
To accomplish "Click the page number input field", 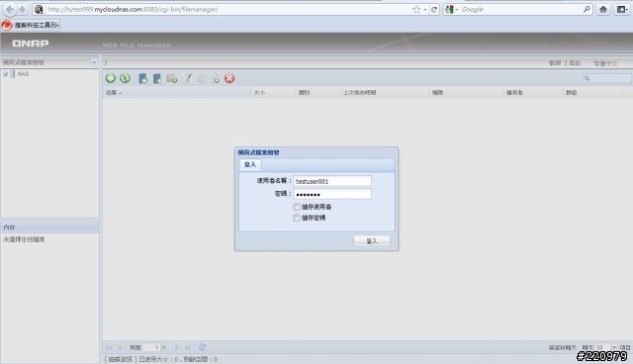I will [151, 347].
